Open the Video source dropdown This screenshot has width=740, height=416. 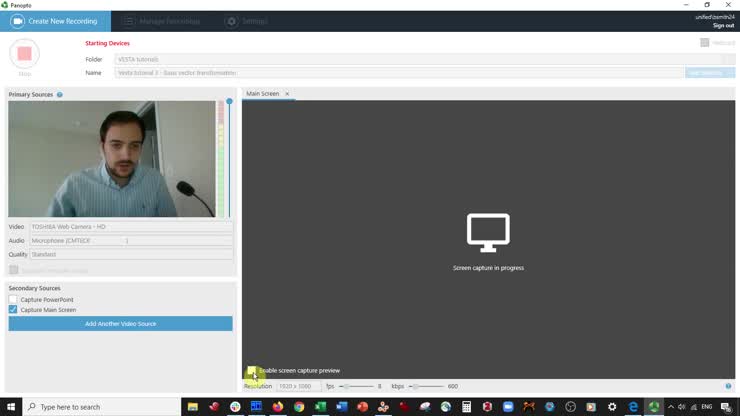(131, 227)
